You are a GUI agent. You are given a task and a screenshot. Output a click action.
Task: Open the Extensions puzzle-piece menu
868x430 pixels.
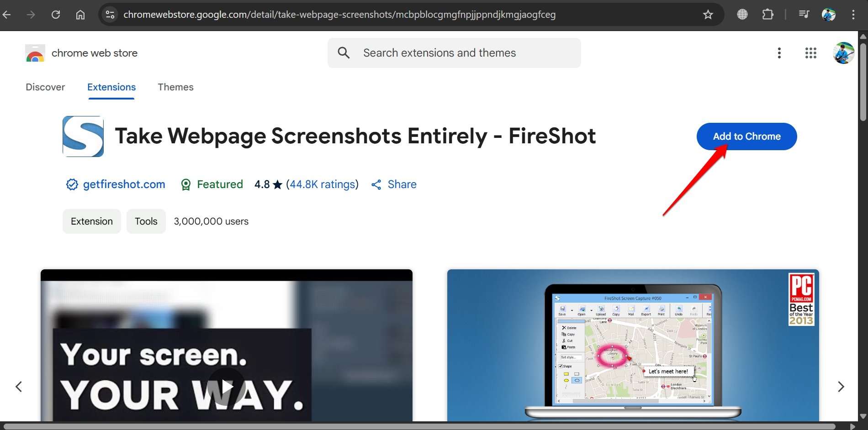[x=768, y=15]
